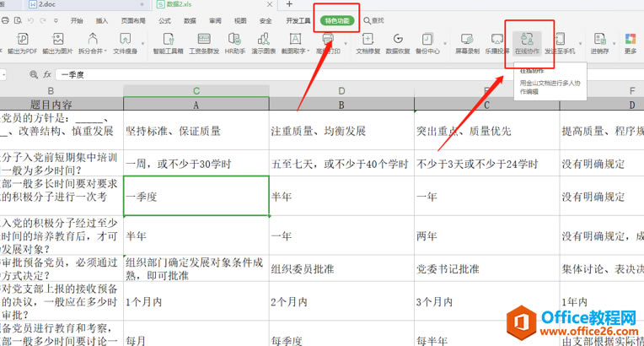Open the 安全 ribbon tab
The height and width of the screenshot is (346, 644).
point(266,20)
